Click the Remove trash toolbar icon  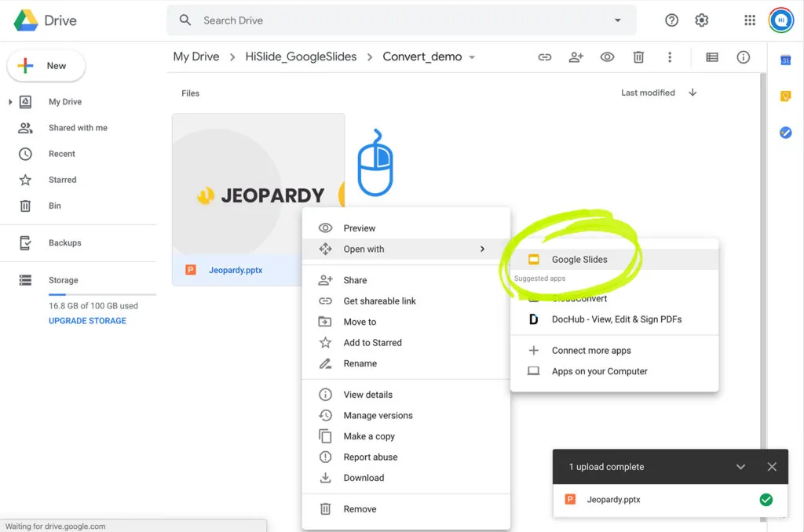[x=638, y=57]
